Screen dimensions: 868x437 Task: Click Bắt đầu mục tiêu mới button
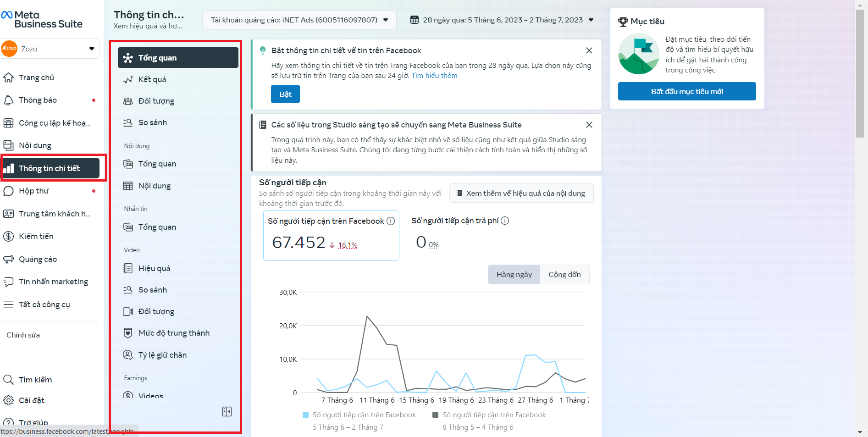click(x=686, y=91)
